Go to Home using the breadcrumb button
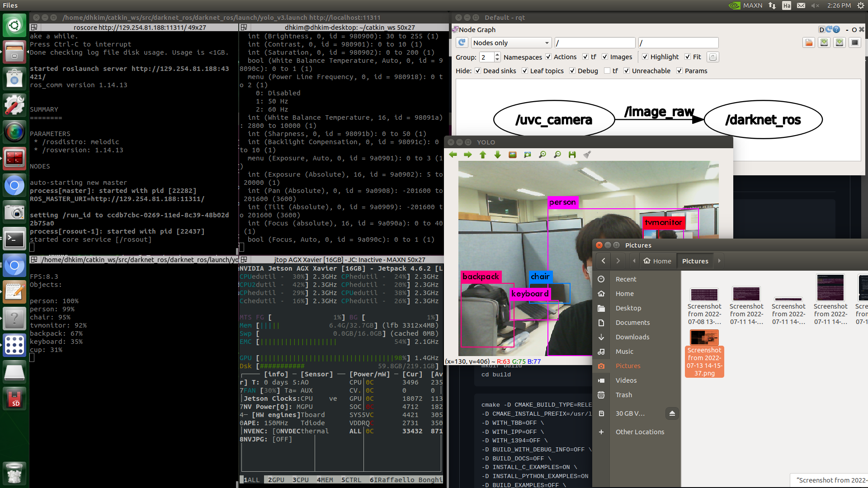Viewport: 868px width, 488px height. 658,261
